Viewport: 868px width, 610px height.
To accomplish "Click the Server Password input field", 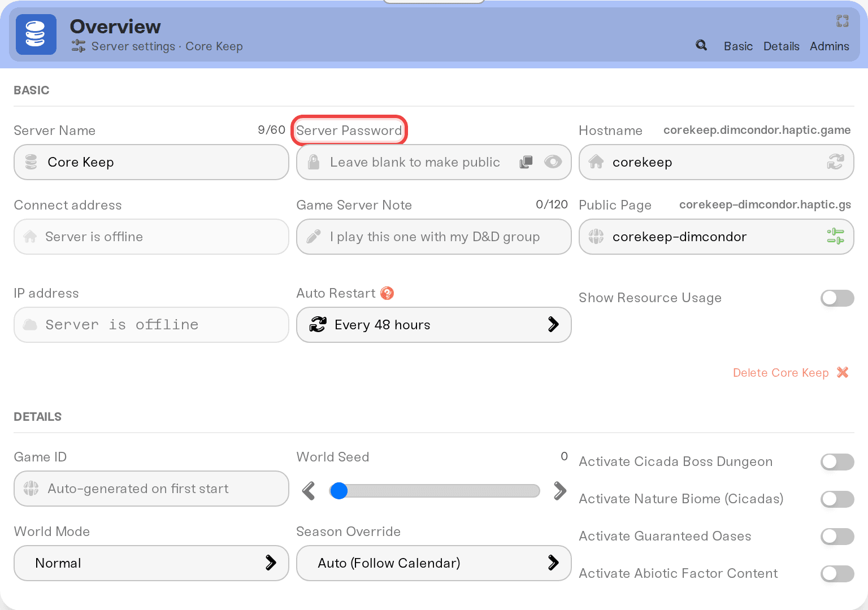I will [434, 162].
